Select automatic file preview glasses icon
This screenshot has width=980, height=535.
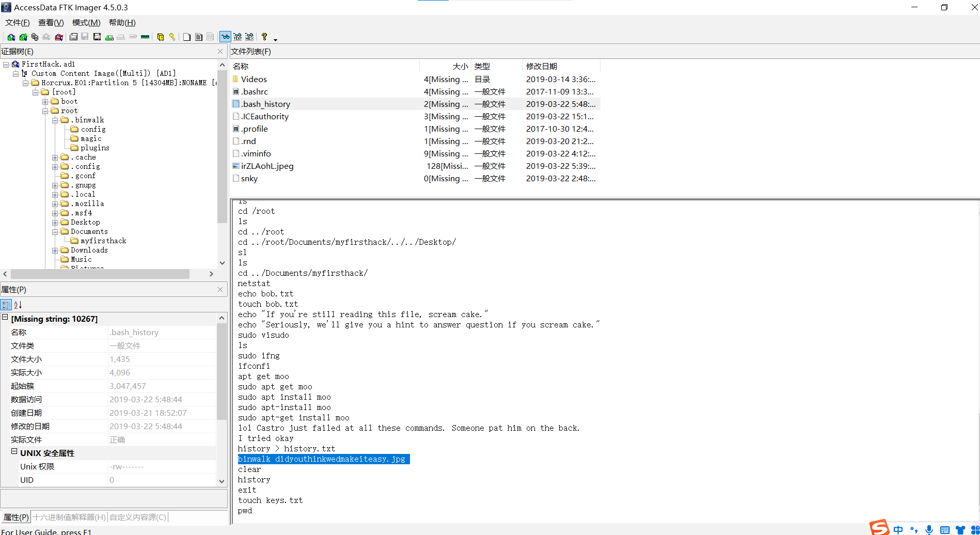(225, 37)
